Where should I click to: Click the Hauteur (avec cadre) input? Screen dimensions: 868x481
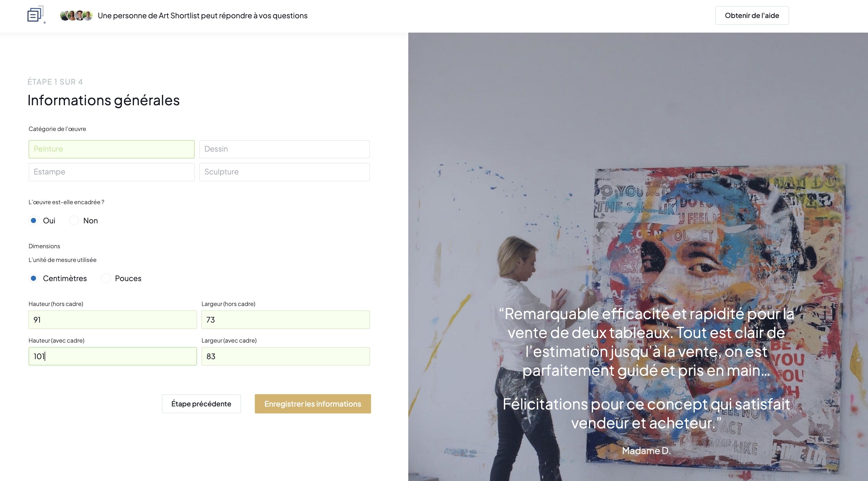[113, 356]
